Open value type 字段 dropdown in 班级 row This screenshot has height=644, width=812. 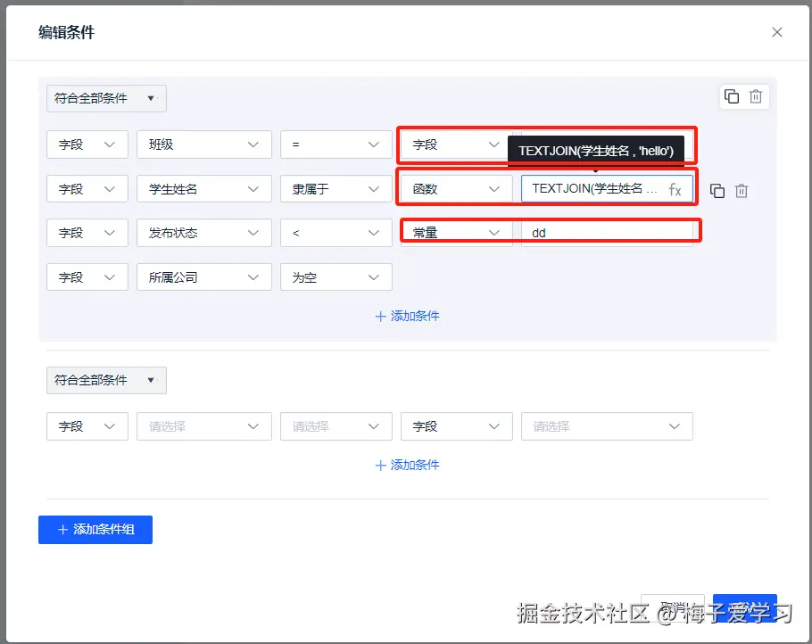(x=456, y=144)
